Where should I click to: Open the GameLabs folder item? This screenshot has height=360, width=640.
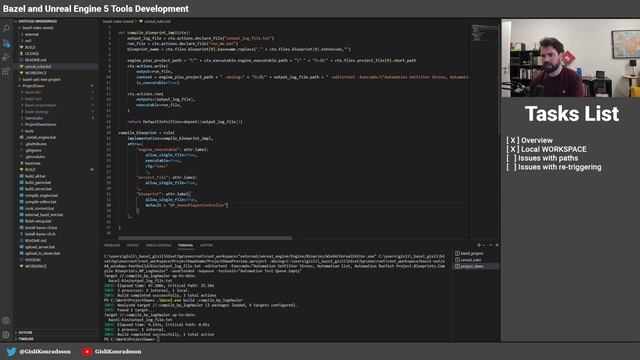[x=34, y=118]
